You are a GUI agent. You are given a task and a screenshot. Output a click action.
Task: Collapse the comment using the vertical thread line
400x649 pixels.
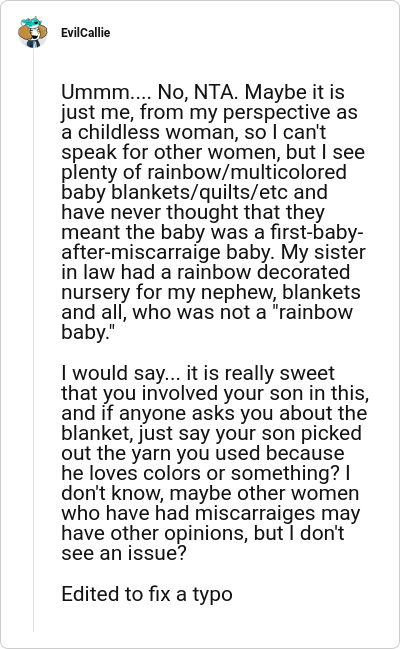click(33, 339)
